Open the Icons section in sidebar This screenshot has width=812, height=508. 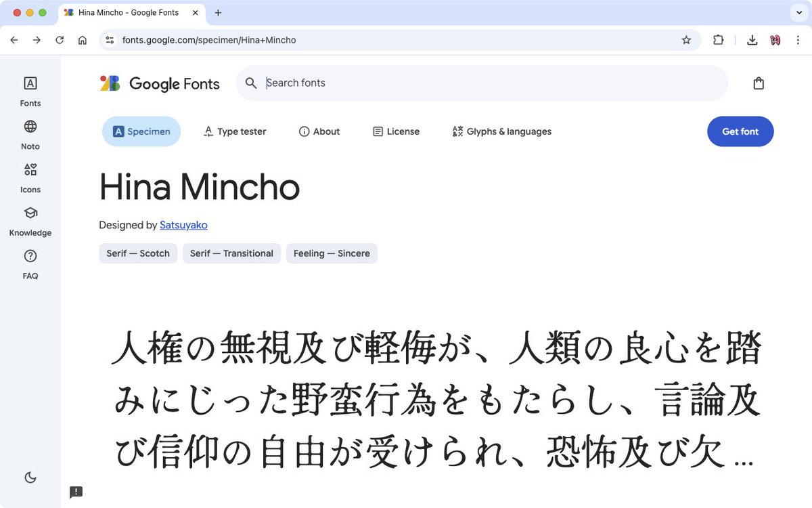(x=30, y=178)
